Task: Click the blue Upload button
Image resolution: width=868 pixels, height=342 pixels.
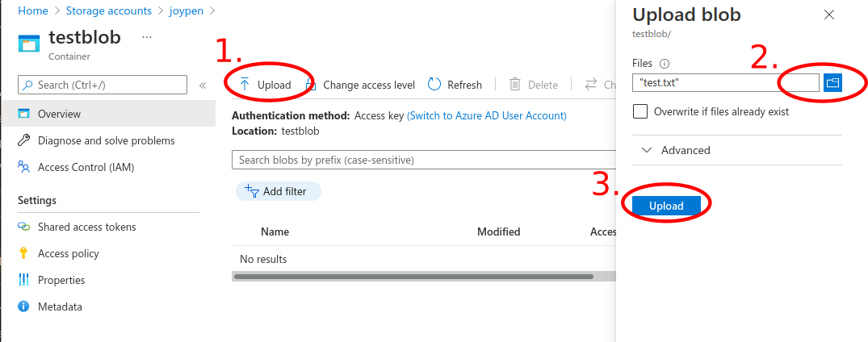Action: [x=666, y=206]
